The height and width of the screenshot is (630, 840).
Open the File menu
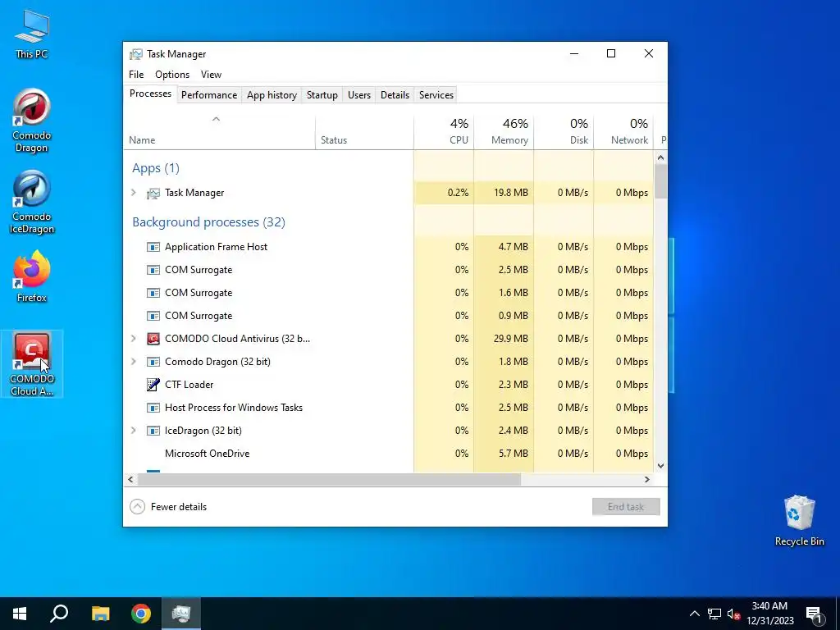tap(136, 75)
